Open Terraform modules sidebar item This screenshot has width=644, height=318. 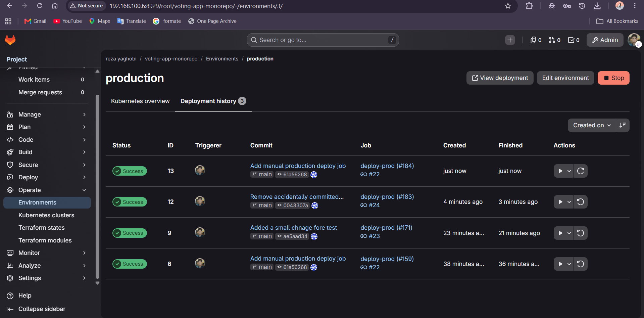pyautogui.click(x=47, y=240)
